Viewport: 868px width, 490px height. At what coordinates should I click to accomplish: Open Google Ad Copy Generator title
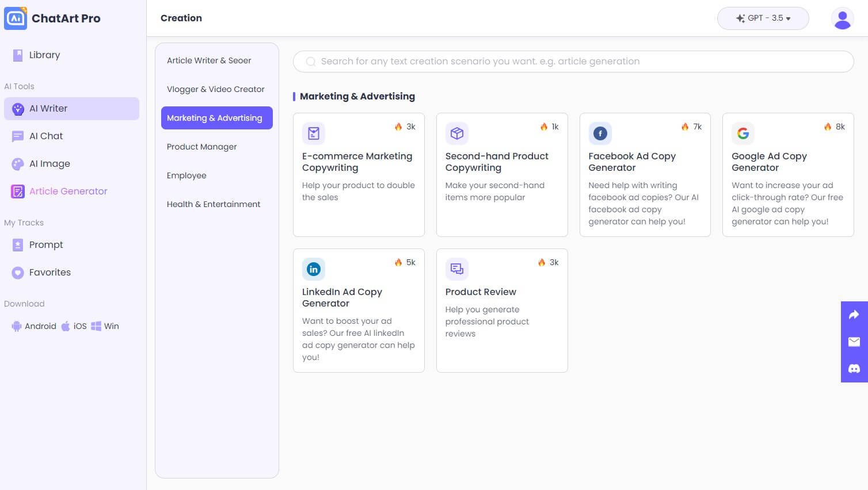click(x=769, y=162)
